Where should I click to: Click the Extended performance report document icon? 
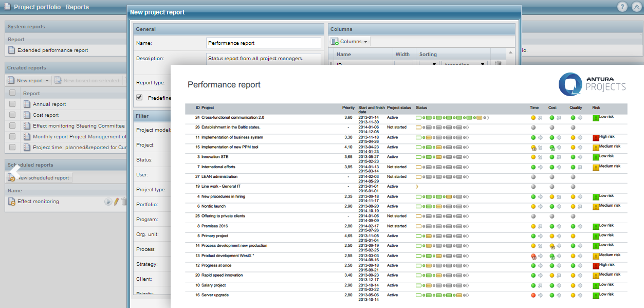tap(11, 50)
